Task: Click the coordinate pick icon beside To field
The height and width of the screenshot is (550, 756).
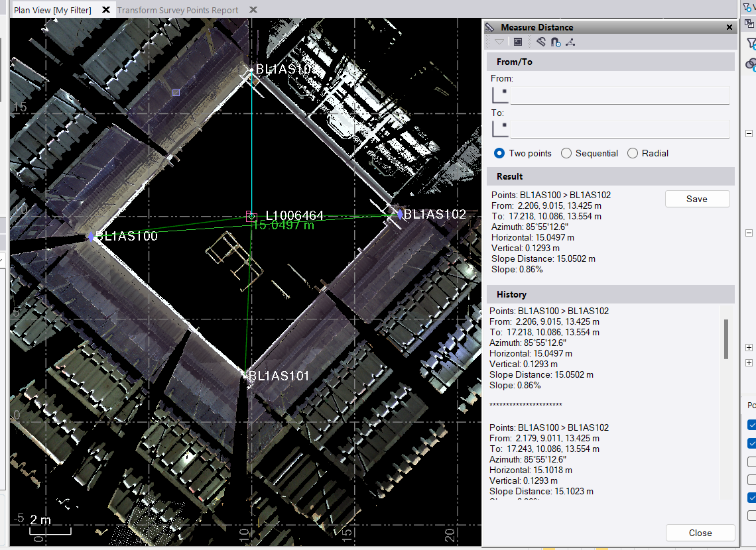Action: 500,130
